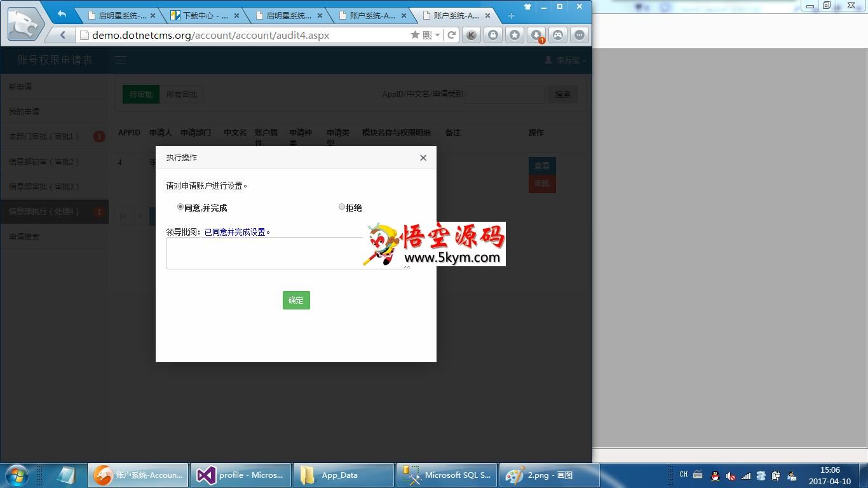Switch to 账户系统-Account browser taskbar item
Viewport: 868px width, 488px height.
(138, 475)
